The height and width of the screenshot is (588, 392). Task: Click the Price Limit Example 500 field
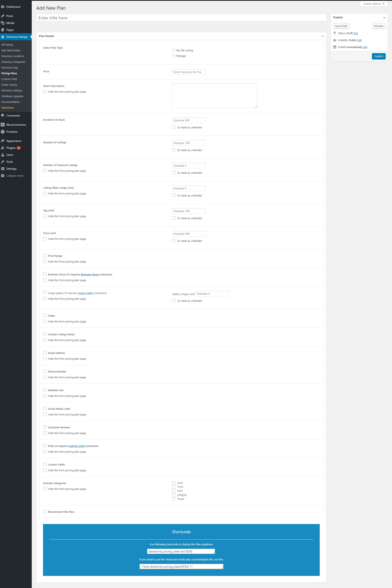pos(189,234)
